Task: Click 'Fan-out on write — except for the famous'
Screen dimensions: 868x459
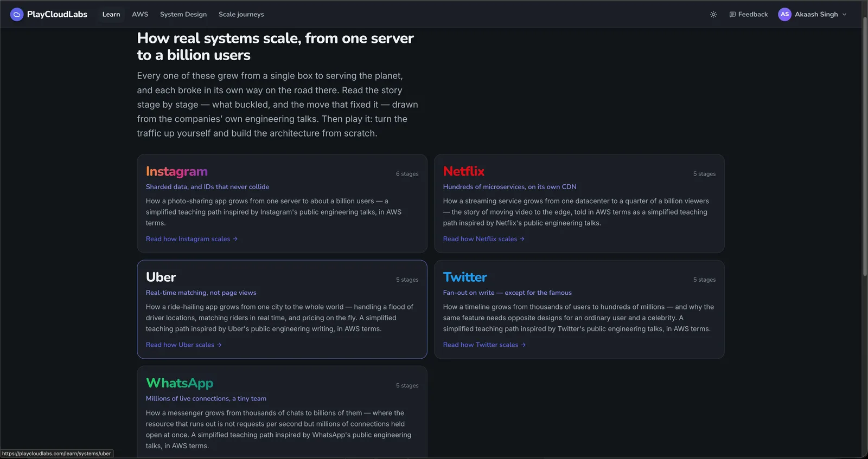Action: (507, 293)
